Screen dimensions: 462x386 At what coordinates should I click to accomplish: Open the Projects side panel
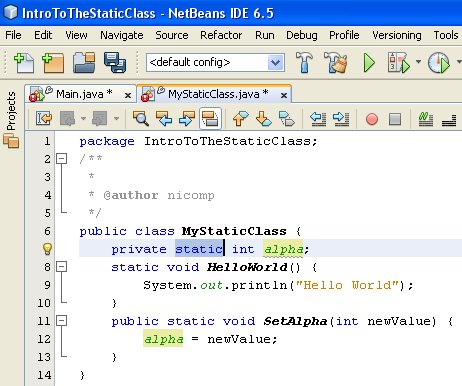pos(11,111)
